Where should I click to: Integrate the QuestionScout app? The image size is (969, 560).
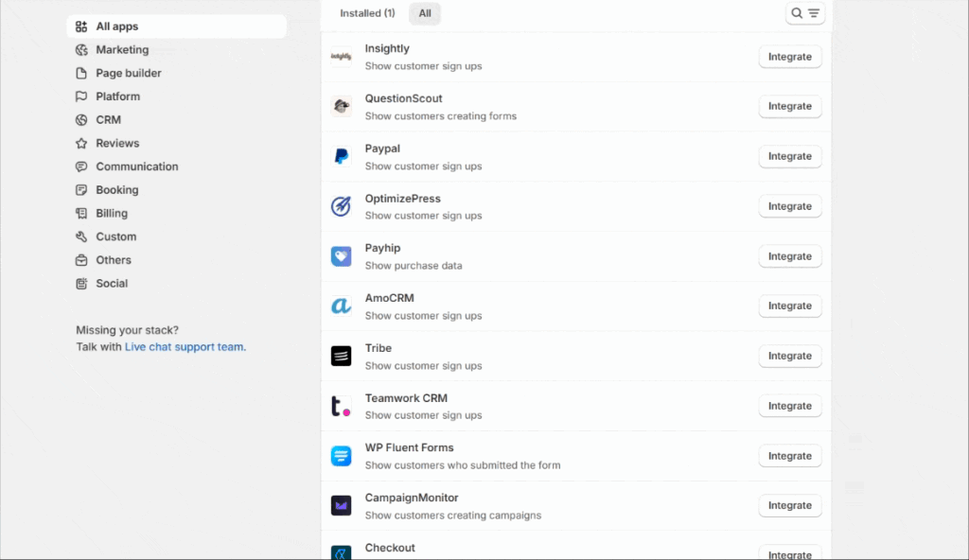pos(790,106)
